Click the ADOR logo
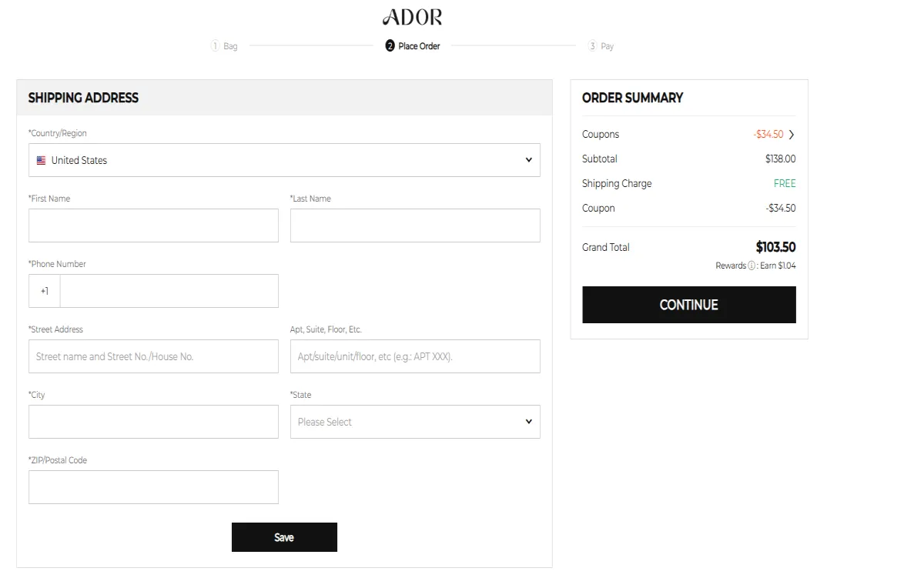This screenshot has width=924, height=588. [x=412, y=17]
